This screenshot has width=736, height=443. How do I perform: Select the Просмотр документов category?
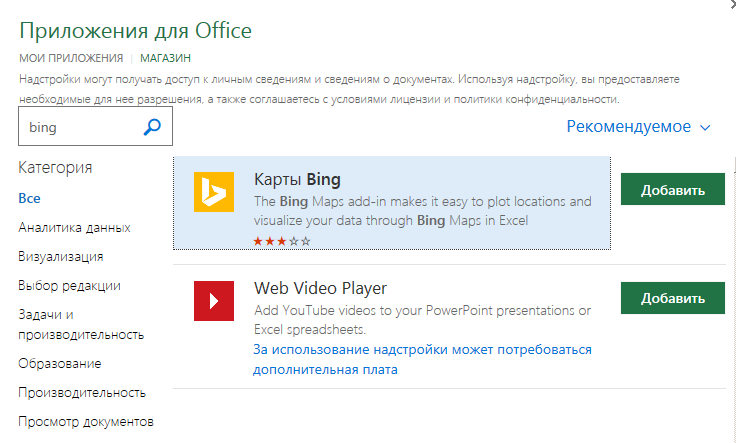point(86,422)
